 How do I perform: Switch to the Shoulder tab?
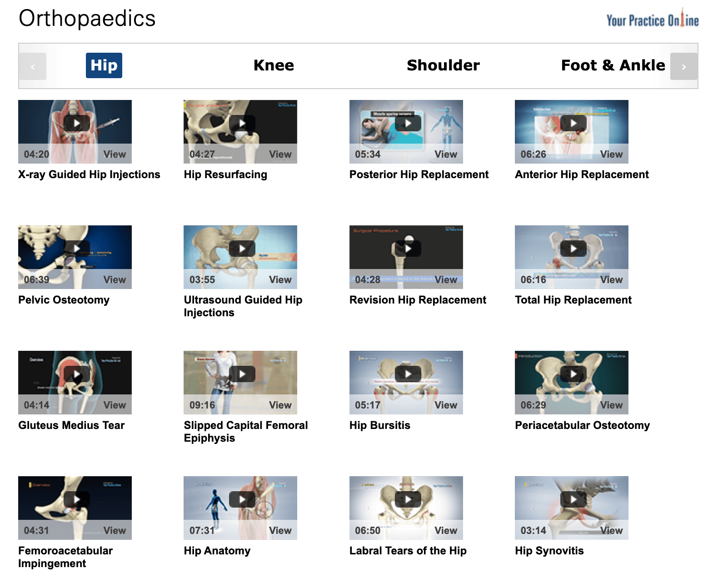pos(443,65)
